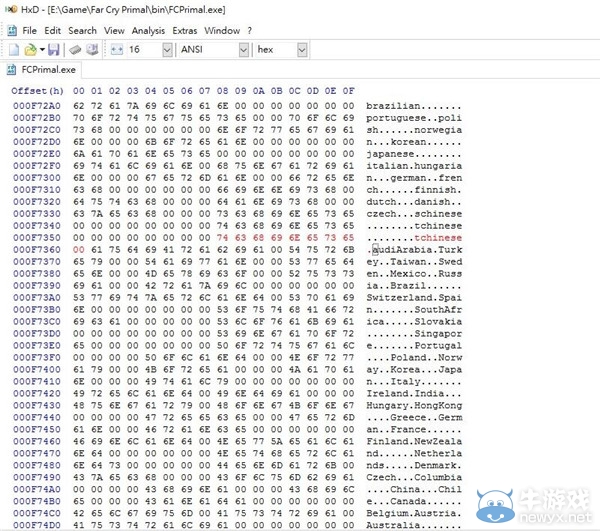The image size is (600, 531).
Task: Select decoded text "Switzerland.Spai"
Action: click(x=414, y=298)
